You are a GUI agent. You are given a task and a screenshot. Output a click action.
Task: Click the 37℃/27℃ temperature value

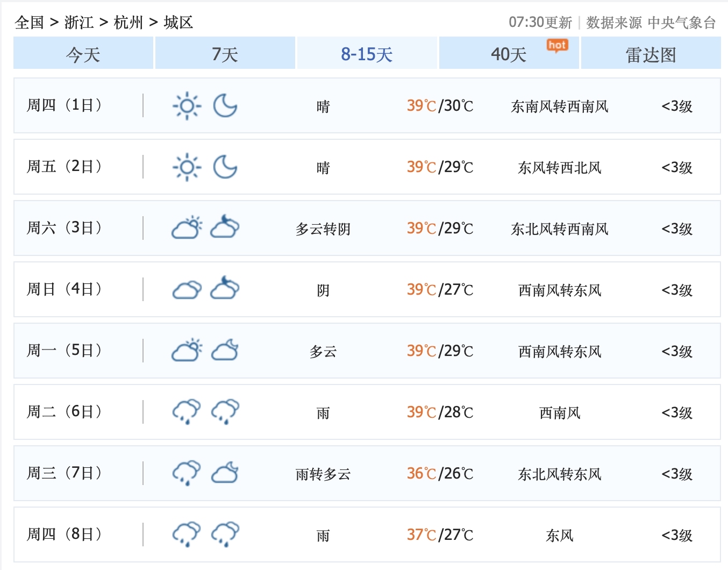coord(440,535)
